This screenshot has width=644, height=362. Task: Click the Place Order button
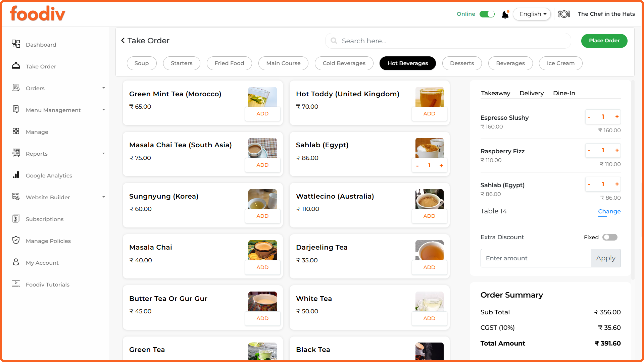tap(604, 41)
